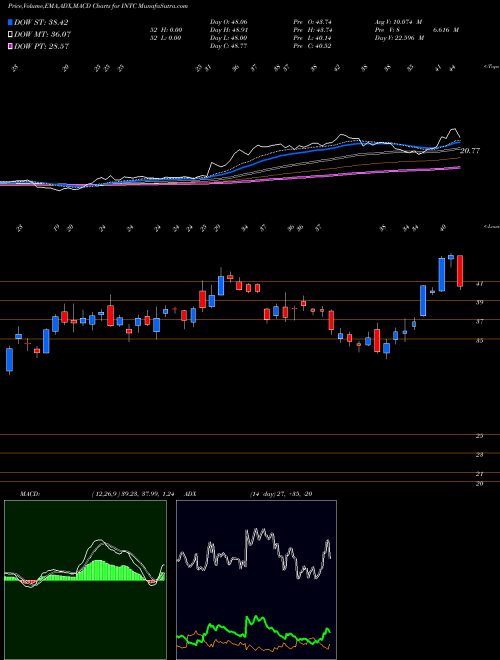This screenshot has width=500, height=660.
Task: Click the ADX (14 day) header label
Action: (248, 494)
